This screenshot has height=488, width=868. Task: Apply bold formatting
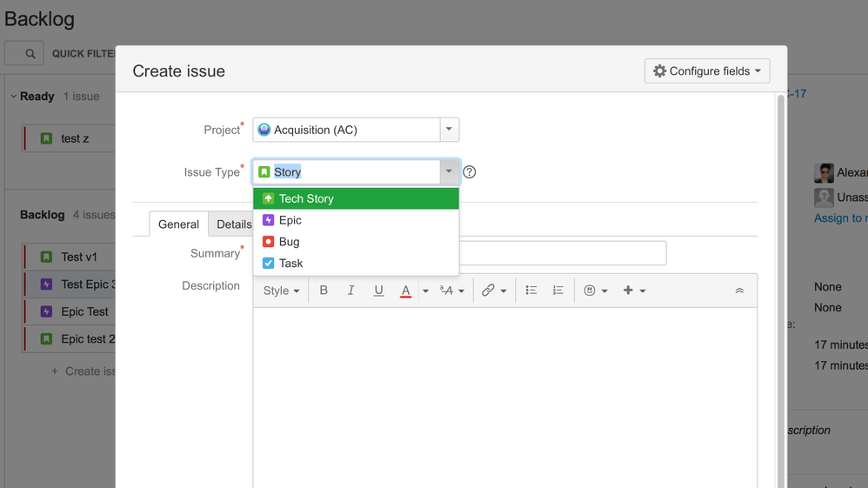(324, 291)
